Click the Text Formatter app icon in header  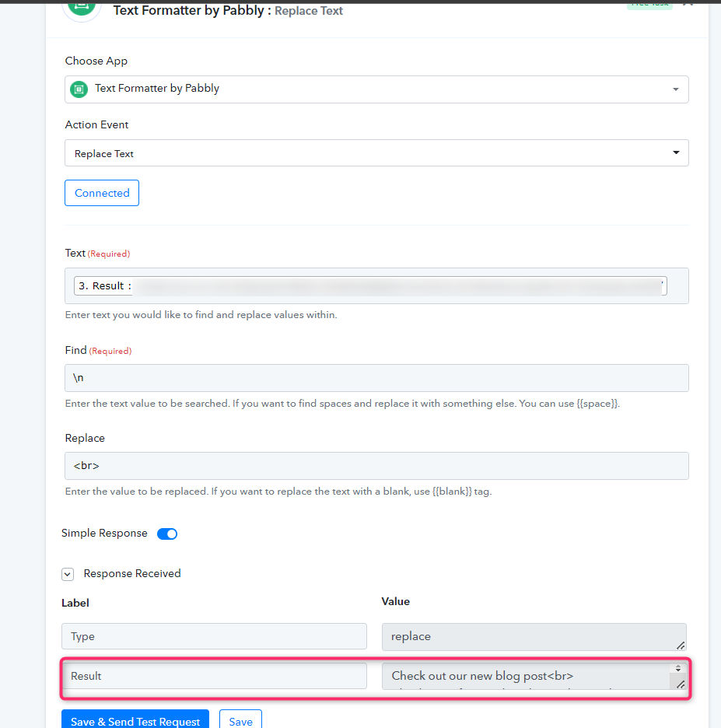coord(82,8)
